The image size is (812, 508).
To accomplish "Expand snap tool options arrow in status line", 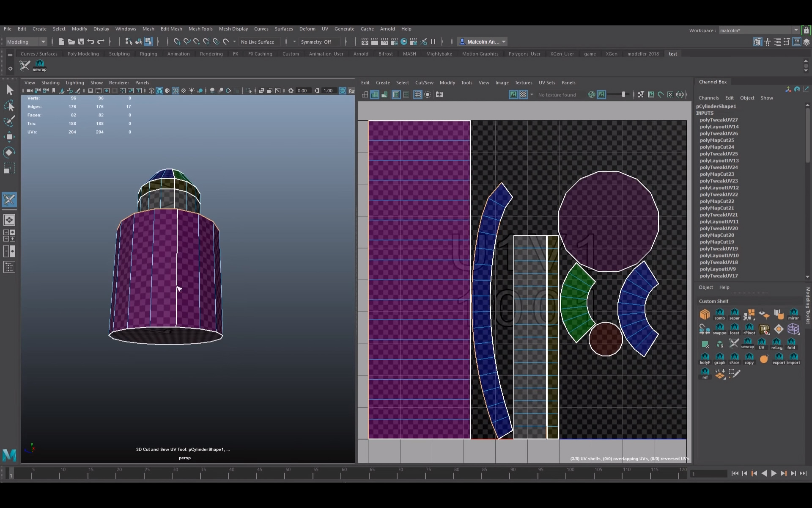I will (235, 41).
